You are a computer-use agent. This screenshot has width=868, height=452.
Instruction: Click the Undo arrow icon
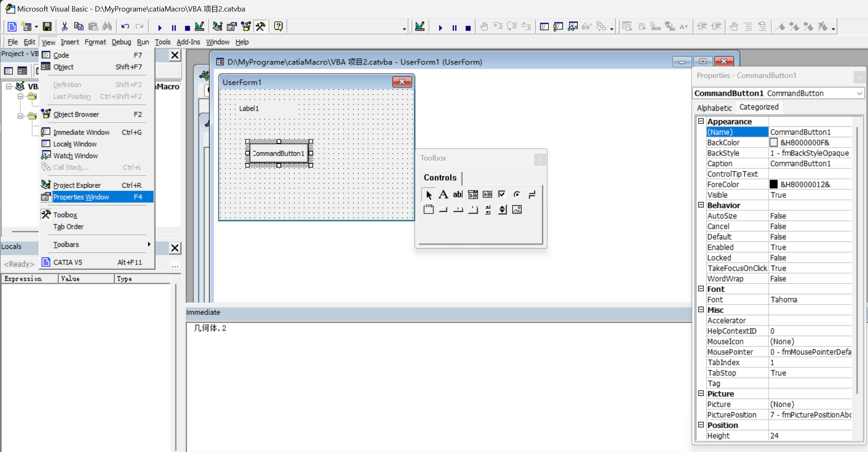[125, 27]
